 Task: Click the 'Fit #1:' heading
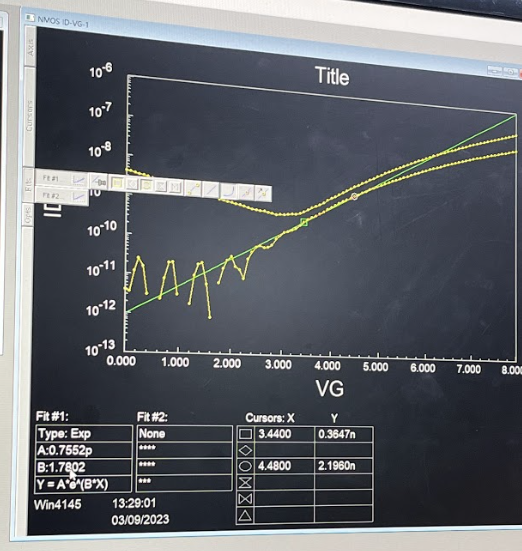[52, 417]
